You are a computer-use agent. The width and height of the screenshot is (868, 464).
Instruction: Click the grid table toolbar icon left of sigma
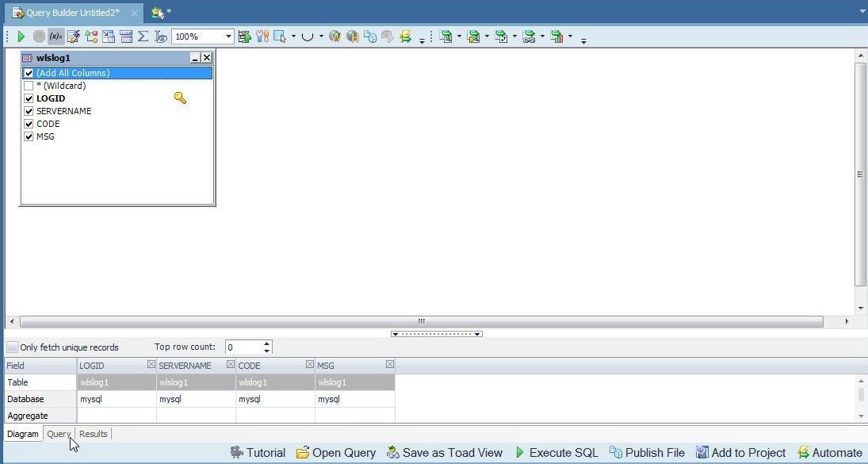click(126, 36)
